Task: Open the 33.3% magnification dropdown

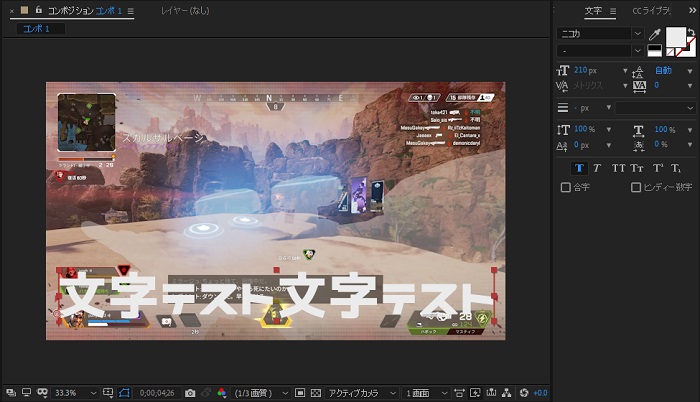Action: tap(75, 393)
